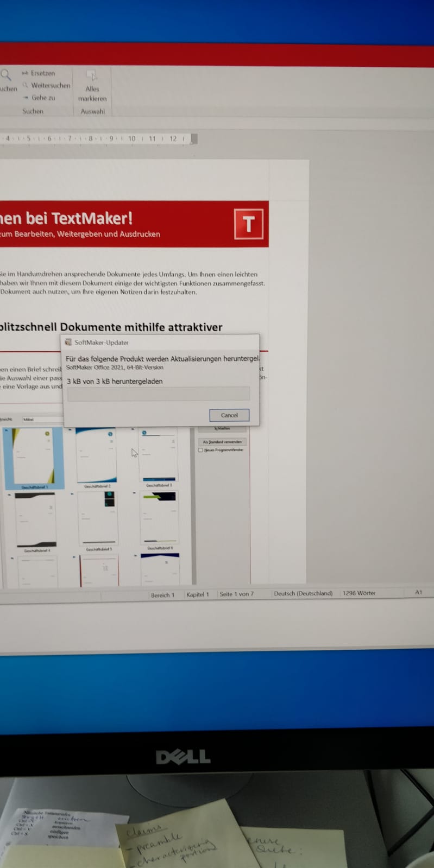Select the Geschäftsbrief 2 template thumbnail
The width and height of the screenshot is (434, 868).
[x=97, y=455]
